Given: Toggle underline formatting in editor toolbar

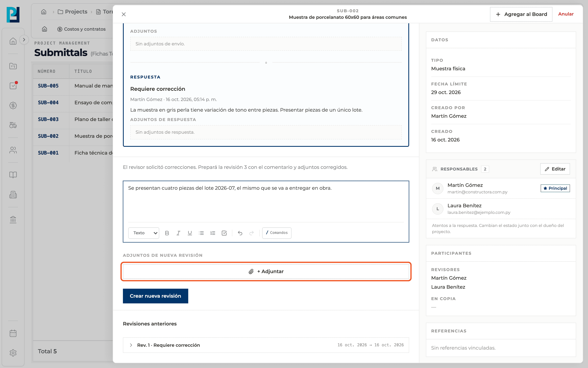Looking at the screenshot, I should [x=190, y=233].
